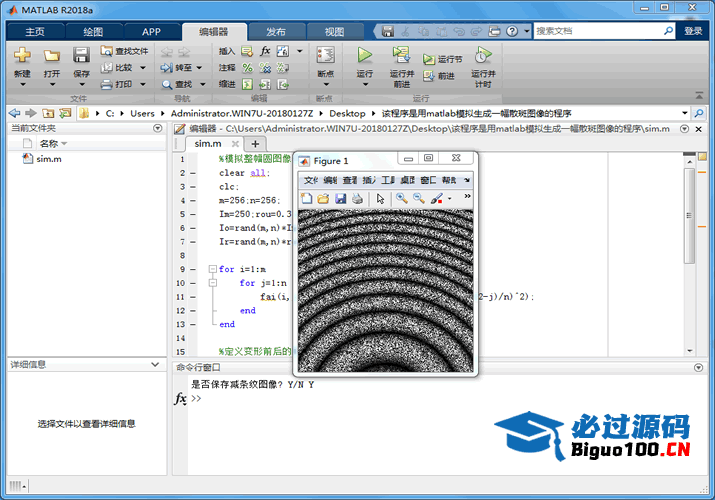Click quick access save icon
The image size is (715, 500).
tap(388, 31)
